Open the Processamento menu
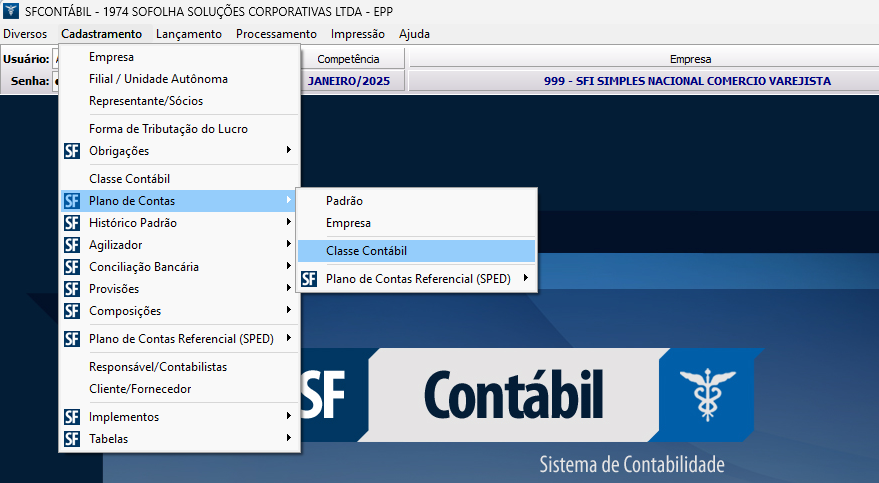The image size is (879, 483). (x=276, y=34)
